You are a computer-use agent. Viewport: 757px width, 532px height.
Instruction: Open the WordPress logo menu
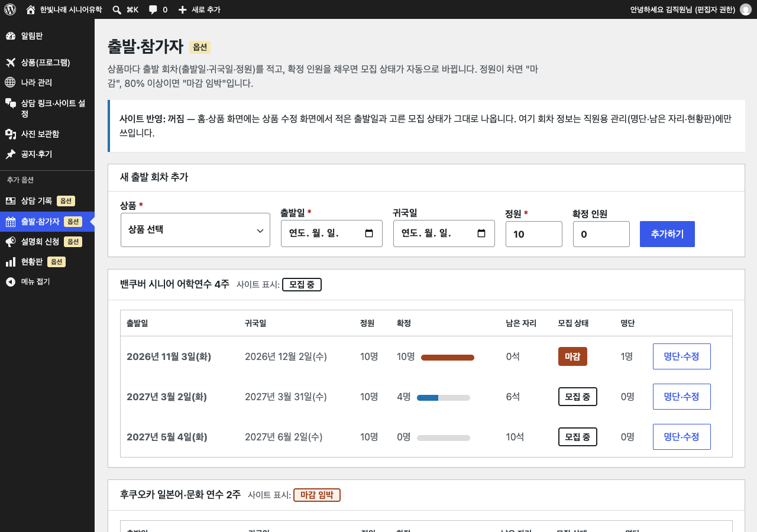point(10,9)
